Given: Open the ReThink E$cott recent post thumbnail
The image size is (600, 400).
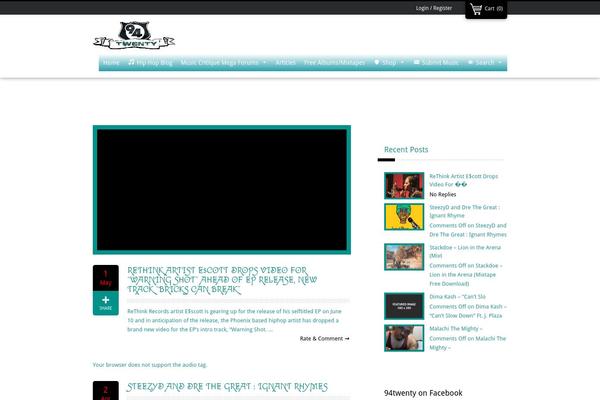Looking at the screenshot, I should click(x=404, y=186).
